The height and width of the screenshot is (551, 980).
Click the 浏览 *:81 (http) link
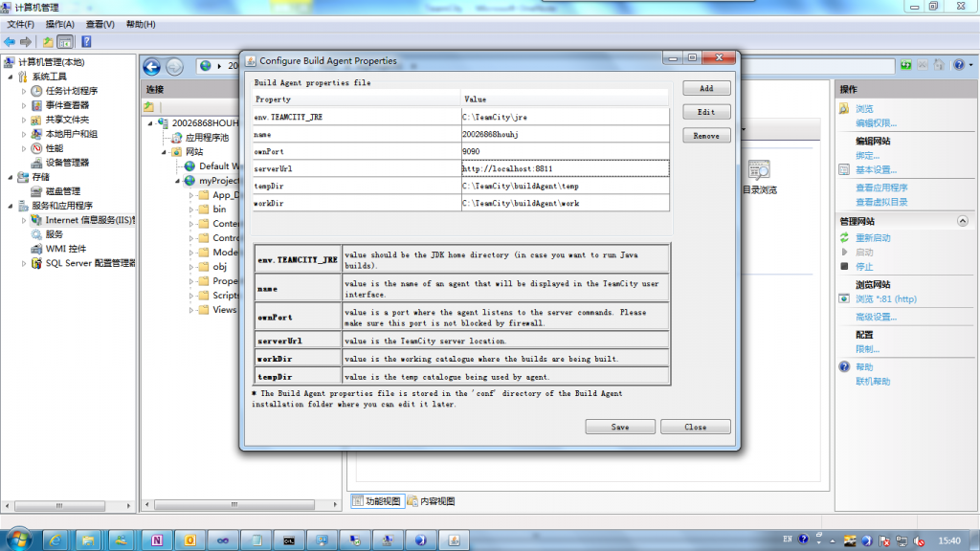point(885,299)
